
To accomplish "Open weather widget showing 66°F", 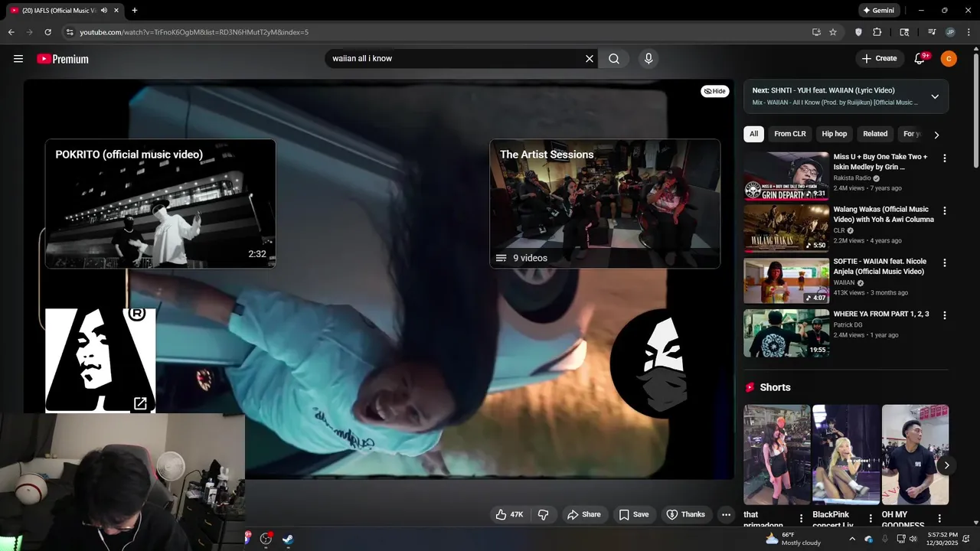I will coord(793,539).
